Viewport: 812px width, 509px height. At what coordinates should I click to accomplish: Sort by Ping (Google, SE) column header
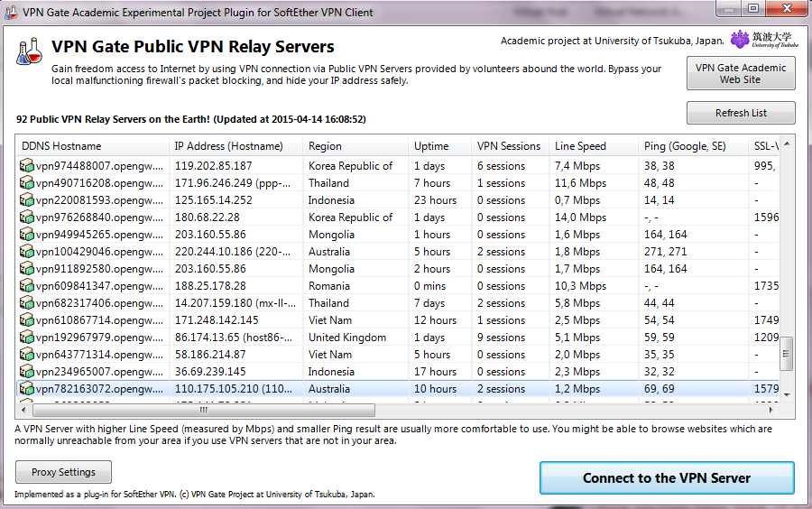pos(693,146)
